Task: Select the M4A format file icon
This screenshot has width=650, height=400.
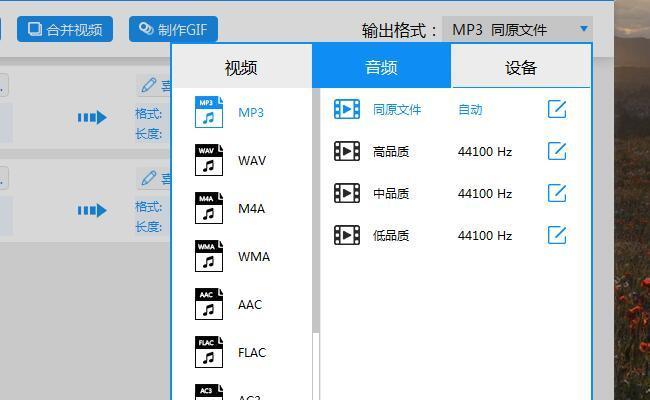Action: 209,208
